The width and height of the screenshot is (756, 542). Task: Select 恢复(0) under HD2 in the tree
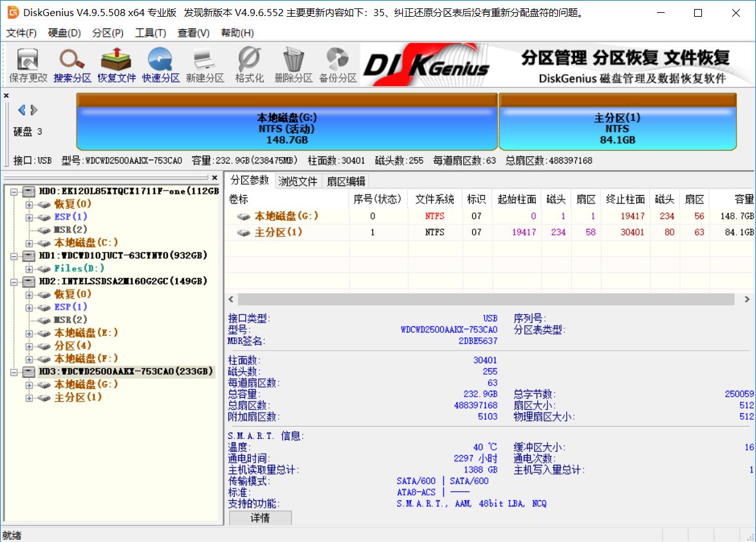tap(73, 294)
